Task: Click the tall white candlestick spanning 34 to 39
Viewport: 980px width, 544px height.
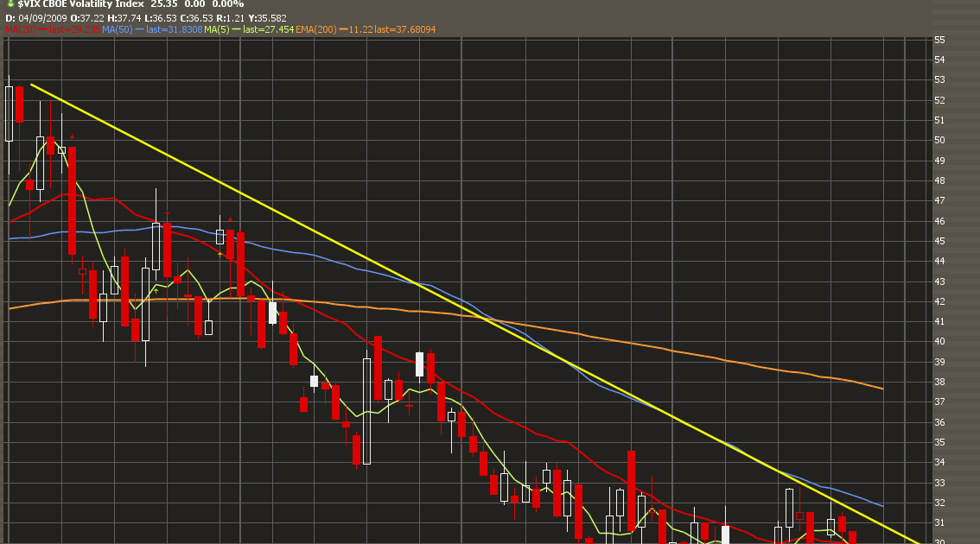Action: pyautogui.click(x=367, y=411)
